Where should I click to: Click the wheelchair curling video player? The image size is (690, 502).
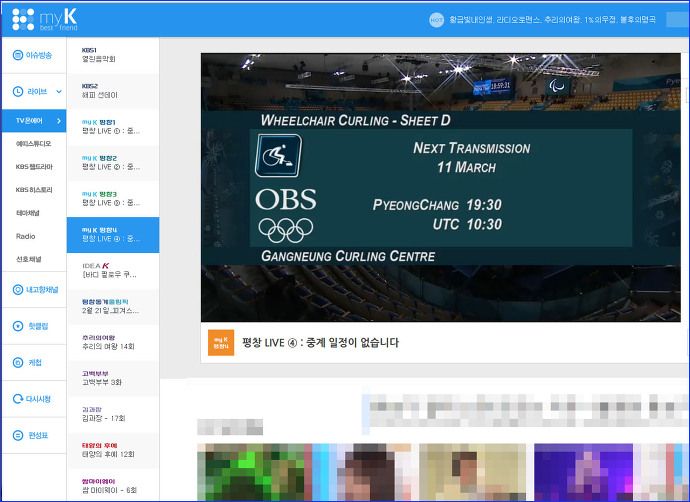pos(440,187)
